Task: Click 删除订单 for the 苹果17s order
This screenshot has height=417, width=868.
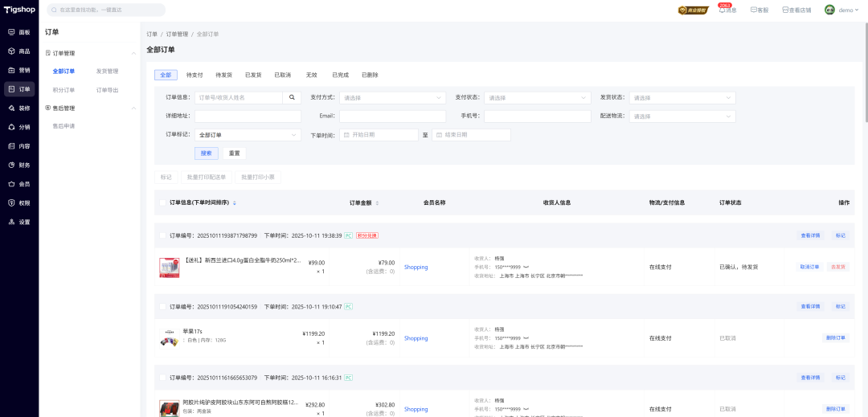Action: [836, 338]
